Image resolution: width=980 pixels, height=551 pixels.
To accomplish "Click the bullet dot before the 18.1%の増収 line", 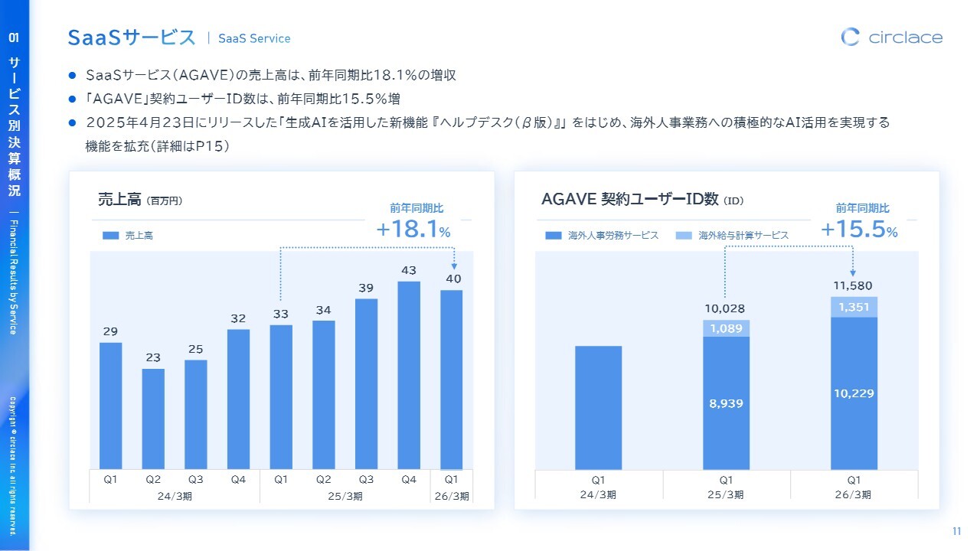I will 73,76.
